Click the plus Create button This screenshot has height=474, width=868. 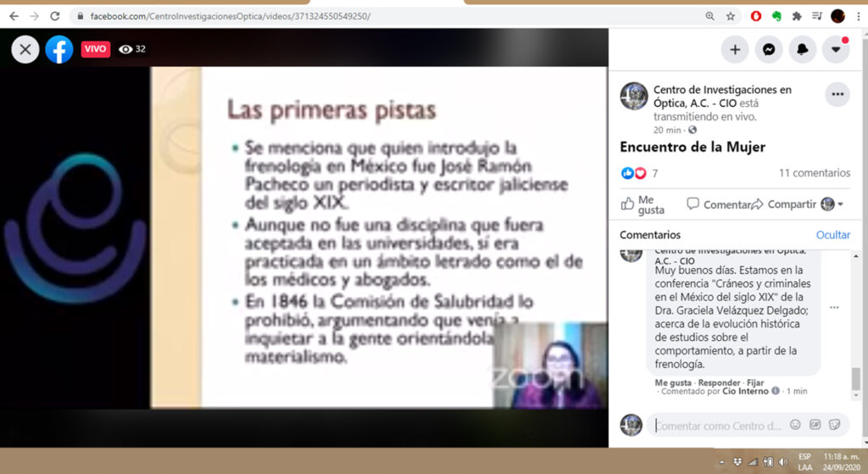coord(735,50)
